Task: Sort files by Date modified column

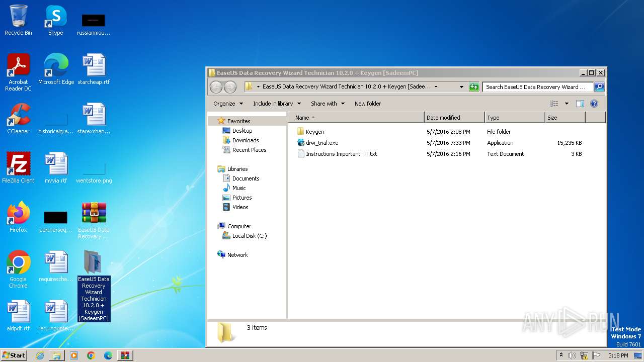Action: tap(454, 118)
